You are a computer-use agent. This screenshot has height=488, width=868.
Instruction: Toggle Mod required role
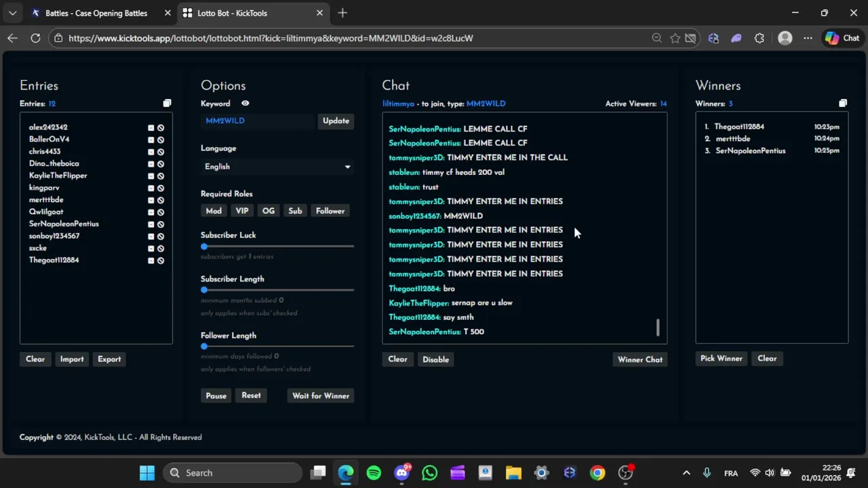pos(214,211)
